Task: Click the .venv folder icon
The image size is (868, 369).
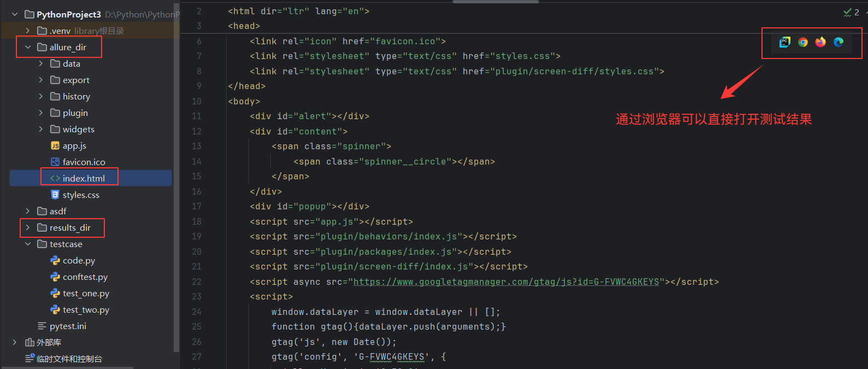Action: coord(42,31)
